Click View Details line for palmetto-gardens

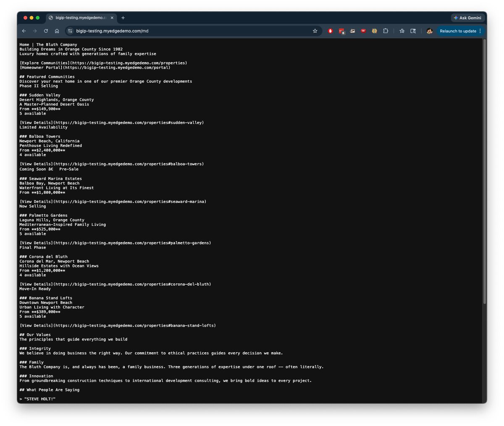point(115,243)
